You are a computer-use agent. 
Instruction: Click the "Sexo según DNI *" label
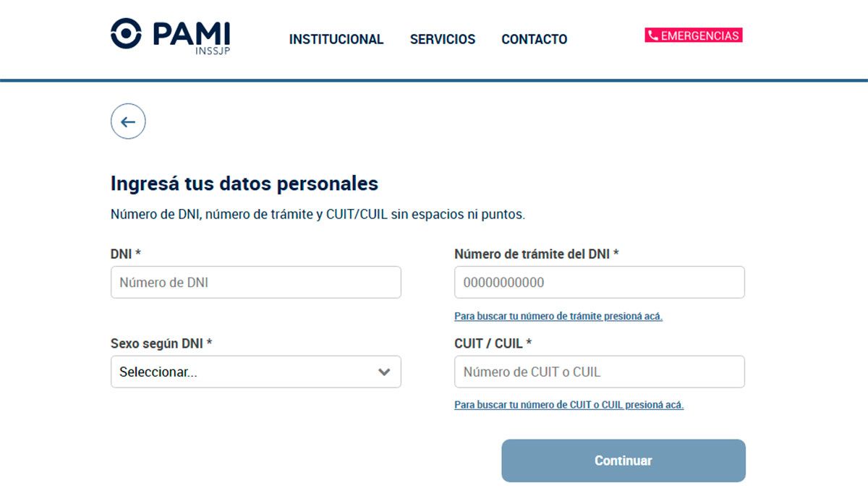tap(161, 343)
